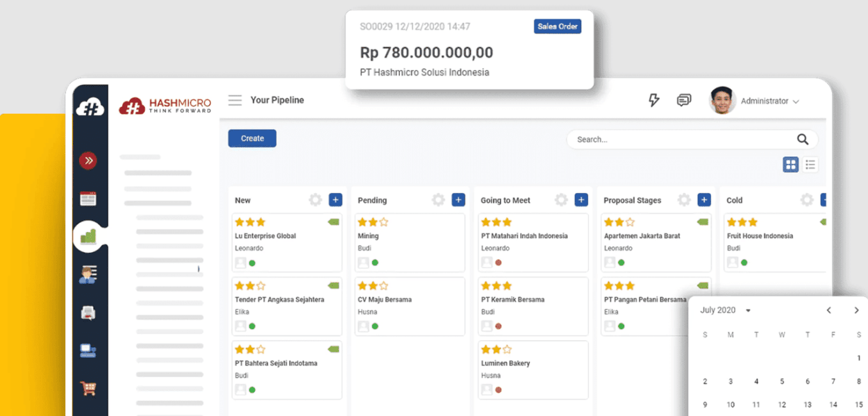Open Fruit House Indonesia card
The image size is (868, 416).
(x=775, y=242)
